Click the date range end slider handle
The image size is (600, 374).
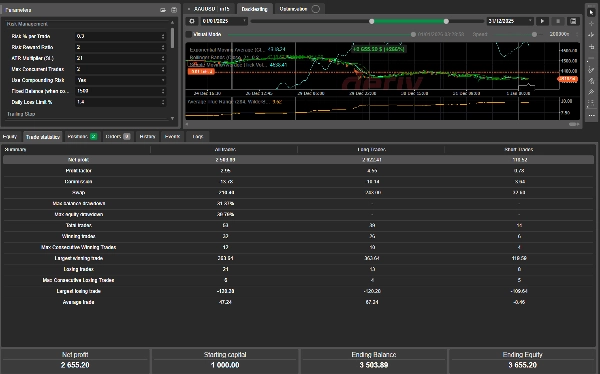(x=446, y=21)
